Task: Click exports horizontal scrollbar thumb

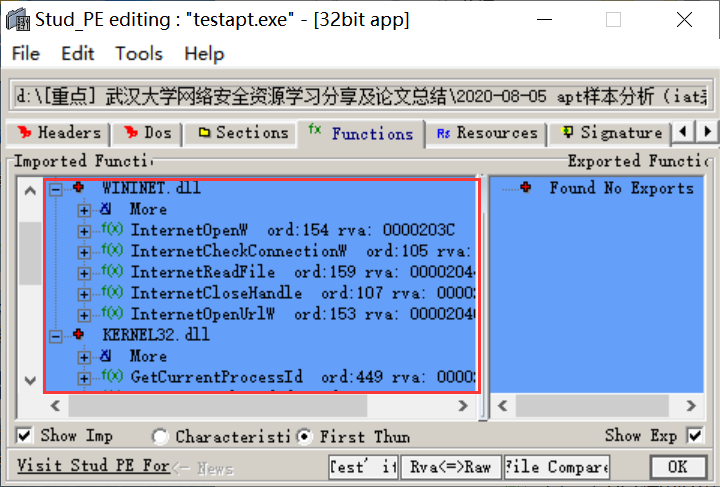Action: [x=592, y=406]
